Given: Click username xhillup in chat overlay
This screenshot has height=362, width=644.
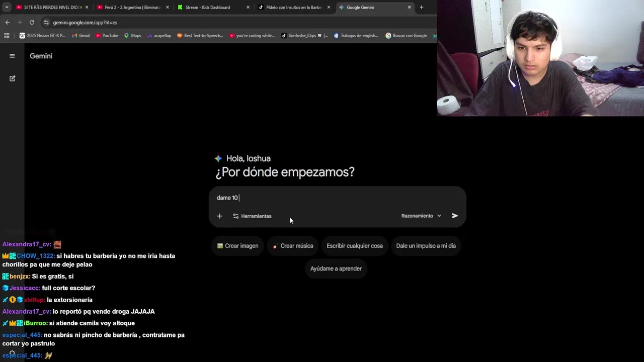Looking at the screenshot, I should tap(34, 300).
